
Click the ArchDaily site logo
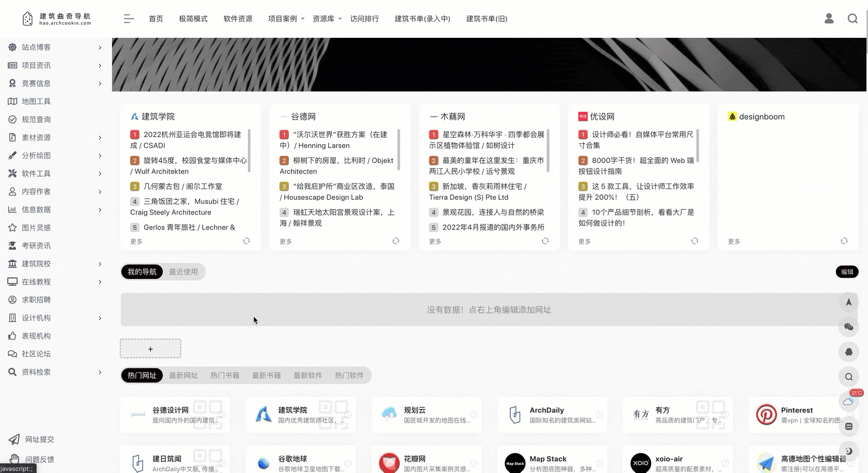(515, 414)
